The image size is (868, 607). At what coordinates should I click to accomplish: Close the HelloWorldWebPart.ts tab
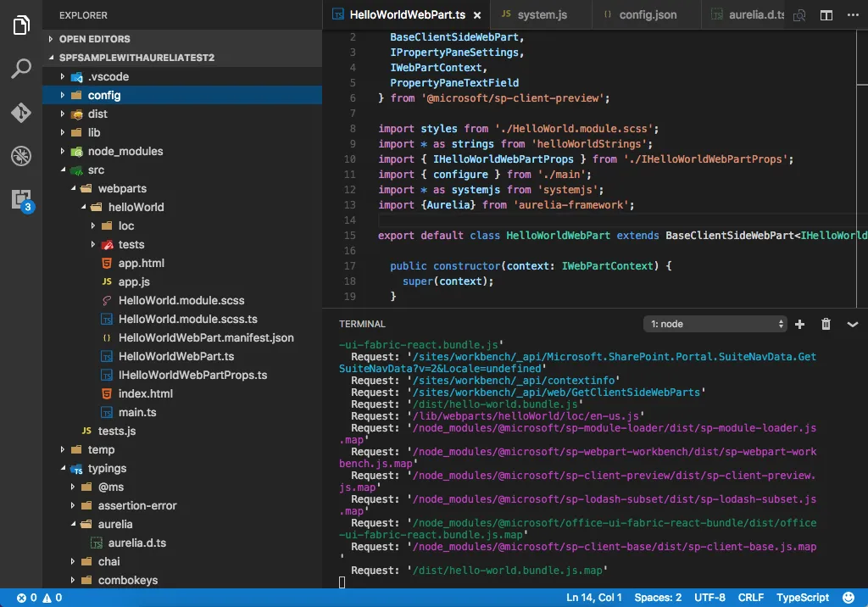pyautogui.click(x=477, y=15)
